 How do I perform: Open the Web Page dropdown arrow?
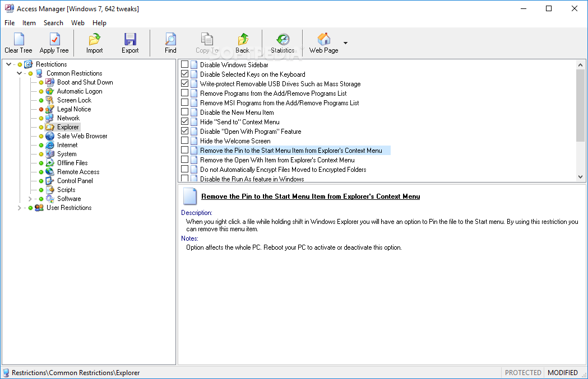pyautogui.click(x=345, y=43)
